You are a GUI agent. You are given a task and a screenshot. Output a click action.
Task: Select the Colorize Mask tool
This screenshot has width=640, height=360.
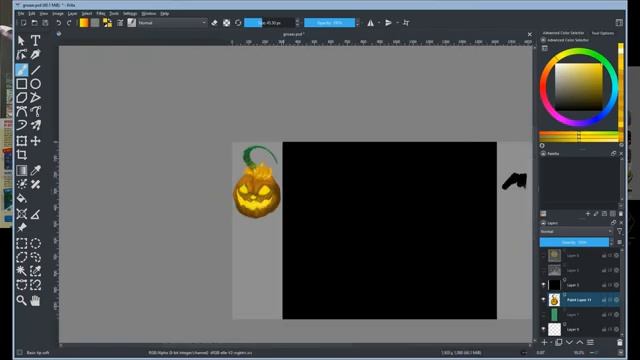(x=22, y=184)
